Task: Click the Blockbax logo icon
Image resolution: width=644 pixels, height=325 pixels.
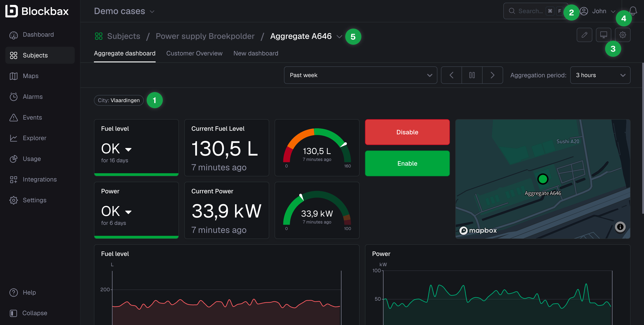Action: 11,11
